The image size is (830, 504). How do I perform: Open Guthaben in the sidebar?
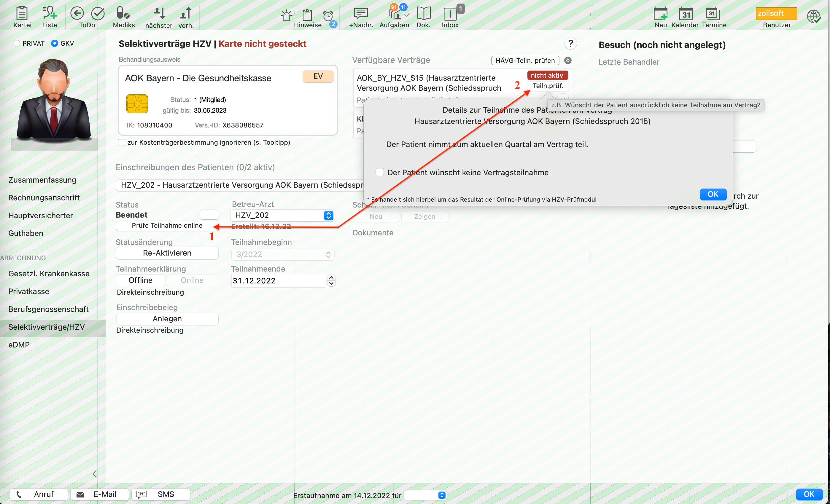pyautogui.click(x=26, y=233)
